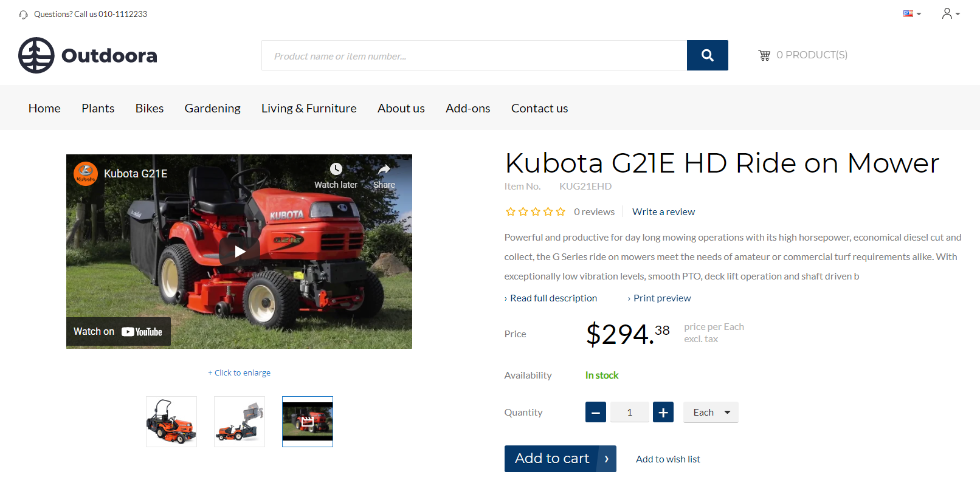This screenshot has width=980, height=477.
Task: Click the $294.38 price
Action: 628,334
